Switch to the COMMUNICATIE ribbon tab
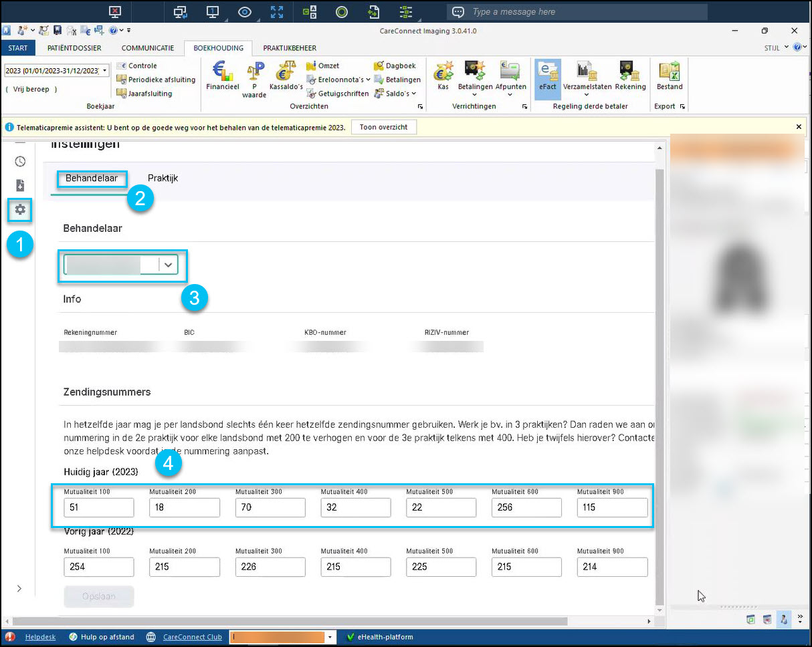 click(x=147, y=48)
